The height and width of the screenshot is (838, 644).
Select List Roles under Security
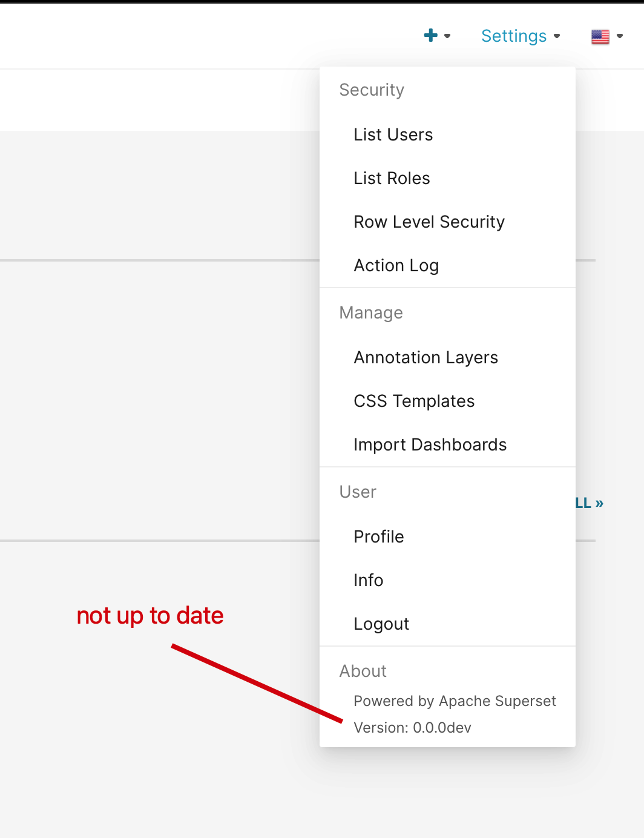(x=391, y=178)
